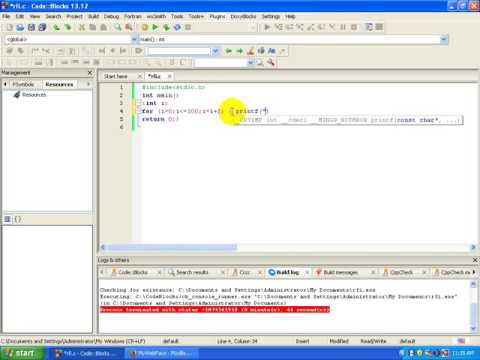This screenshot has height=360, width=480.
Task: Click the Abort build icon
Action: tap(188, 27)
